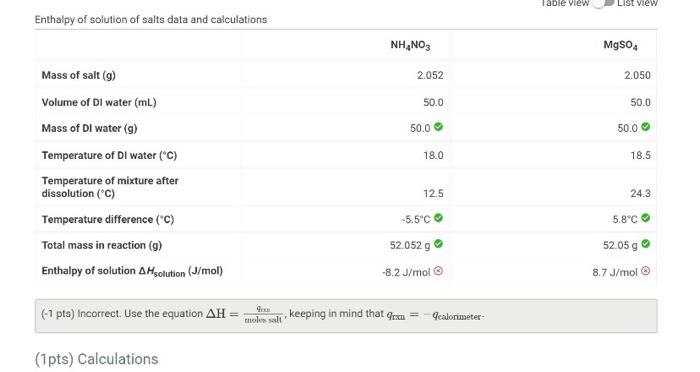Click the Temperature difference (°C) label
700x372 pixels.
pyautogui.click(x=108, y=219)
